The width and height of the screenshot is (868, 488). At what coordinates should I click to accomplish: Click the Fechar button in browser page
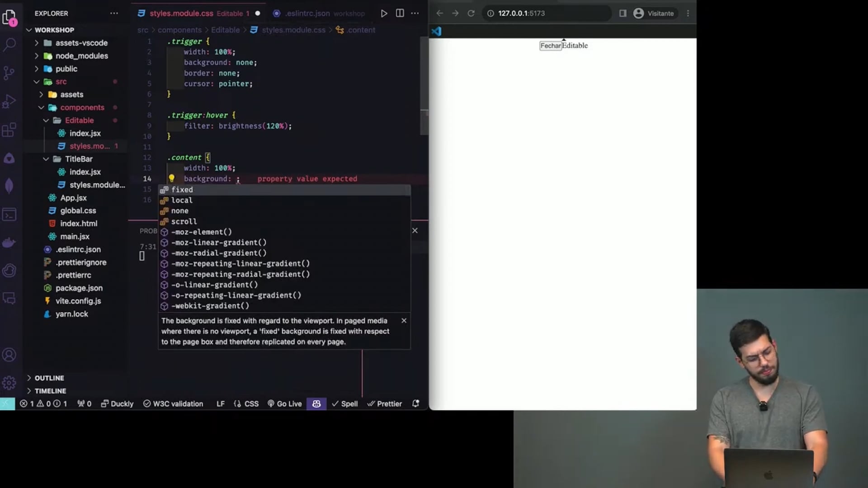(550, 46)
